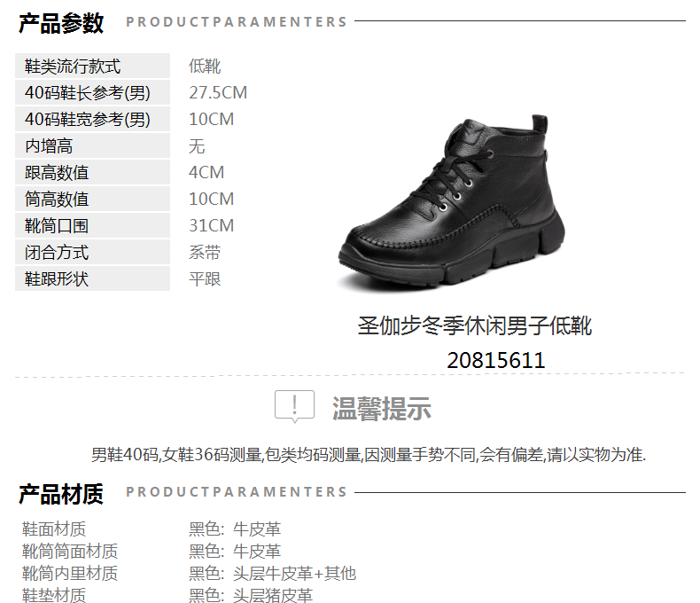Click the 4CM heel height value
The height and width of the screenshot is (603, 700).
coord(206,172)
